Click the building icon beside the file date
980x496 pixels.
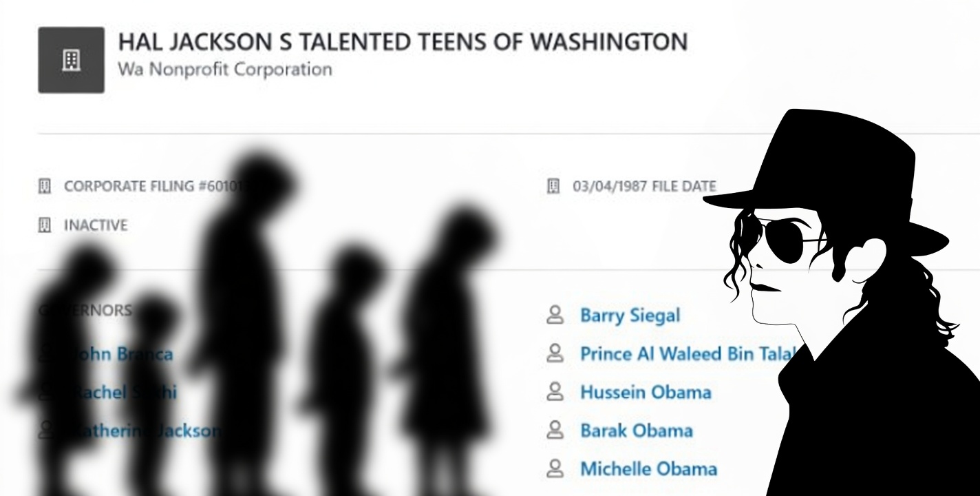tap(553, 186)
